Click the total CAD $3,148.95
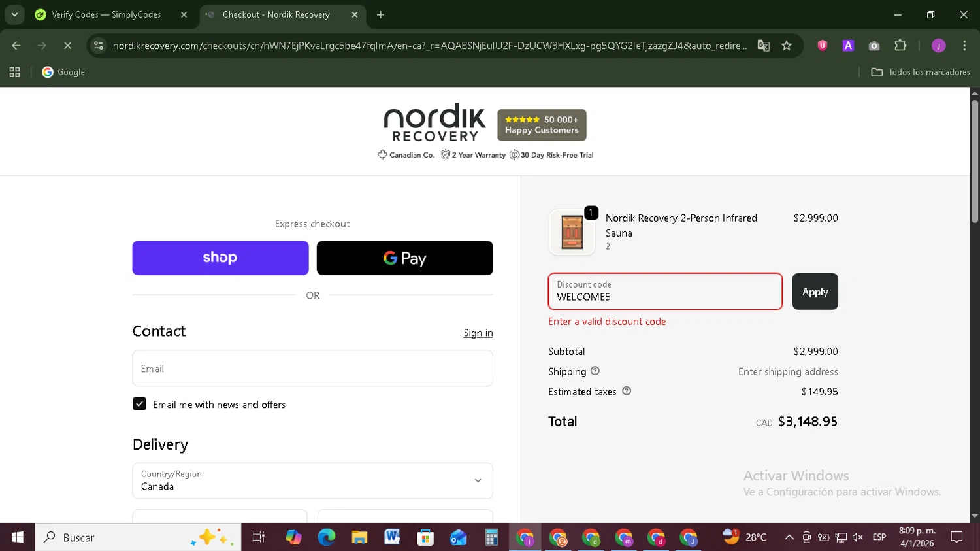The width and height of the screenshot is (980, 551). 796,422
